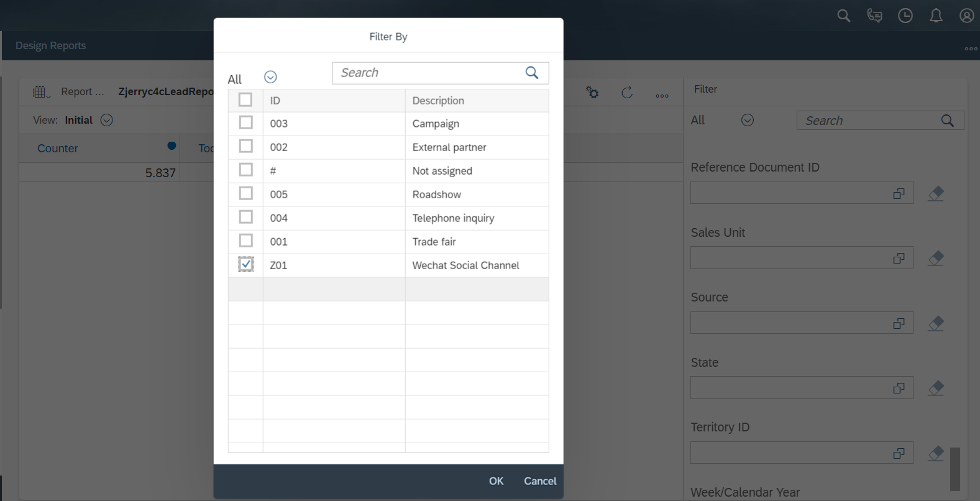This screenshot has height=501, width=980.
Task: Check the Campaign row checkbox
Action: coord(246,122)
